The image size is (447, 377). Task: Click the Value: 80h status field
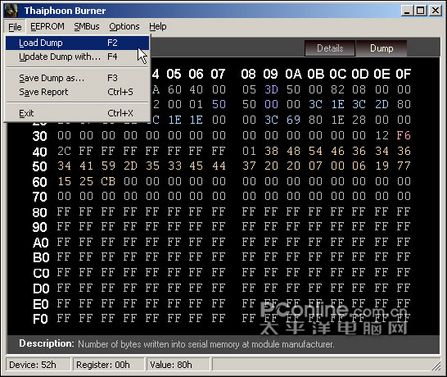pos(178,365)
